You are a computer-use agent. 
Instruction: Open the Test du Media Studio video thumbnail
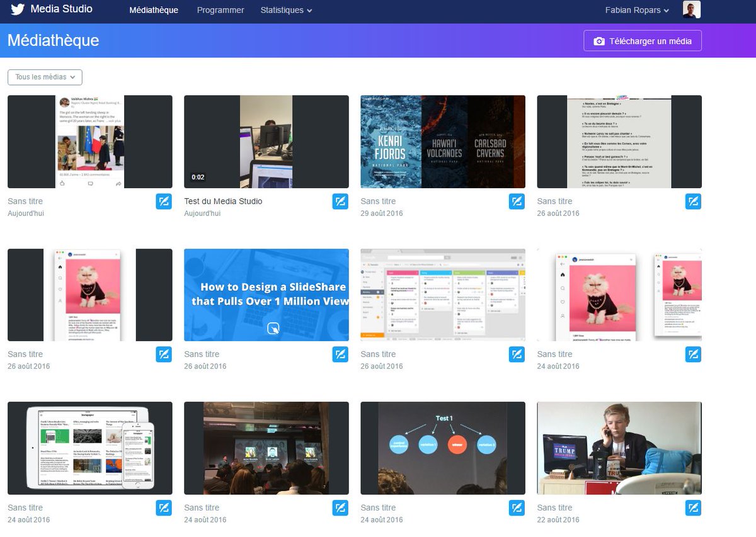tap(266, 142)
